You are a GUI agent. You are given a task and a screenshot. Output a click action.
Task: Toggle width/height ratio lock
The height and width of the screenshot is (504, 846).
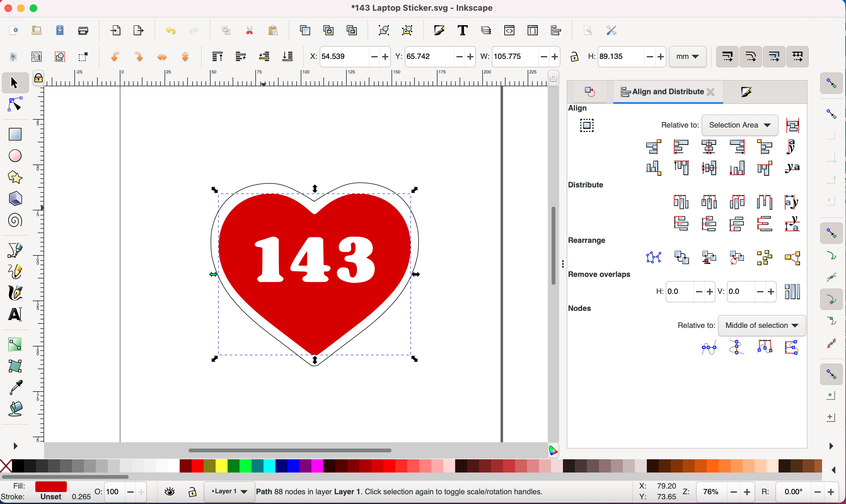pyautogui.click(x=574, y=57)
